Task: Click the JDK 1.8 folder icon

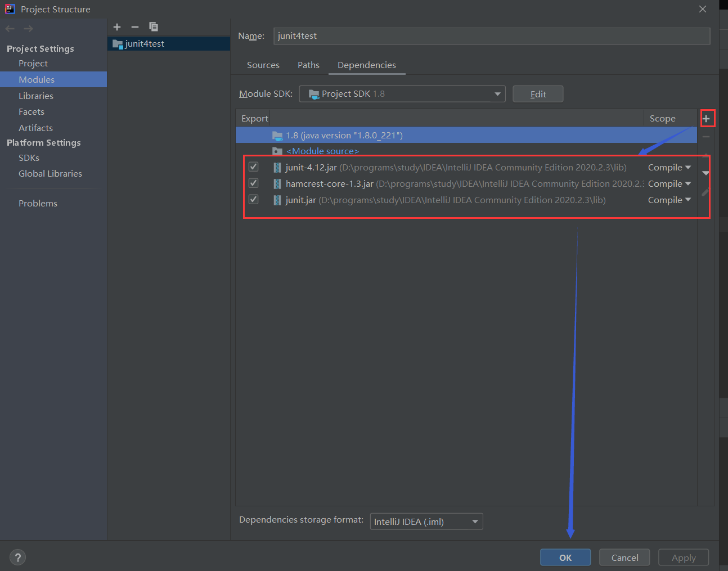Action: pyautogui.click(x=277, y=136)
